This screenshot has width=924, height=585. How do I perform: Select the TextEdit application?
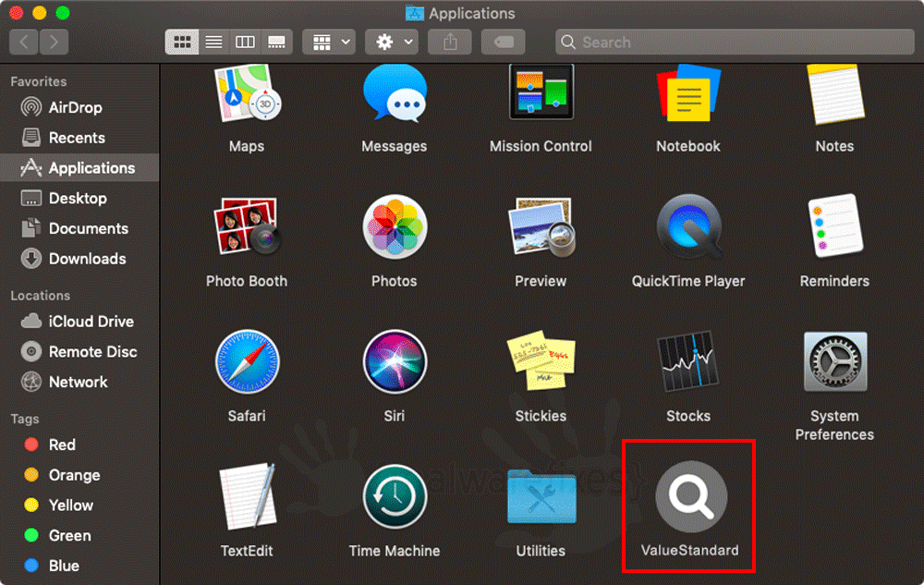[x=247, y=496]
